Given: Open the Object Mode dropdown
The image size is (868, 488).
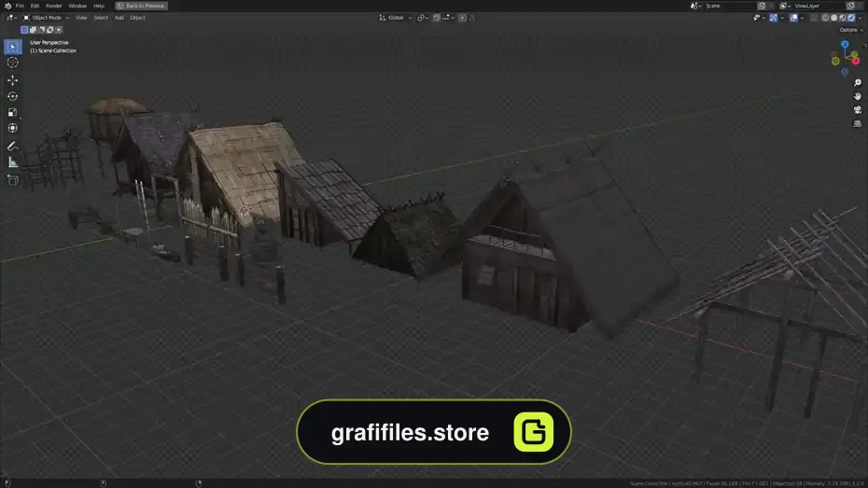Looking at the screenshot, I should point(47,18).
